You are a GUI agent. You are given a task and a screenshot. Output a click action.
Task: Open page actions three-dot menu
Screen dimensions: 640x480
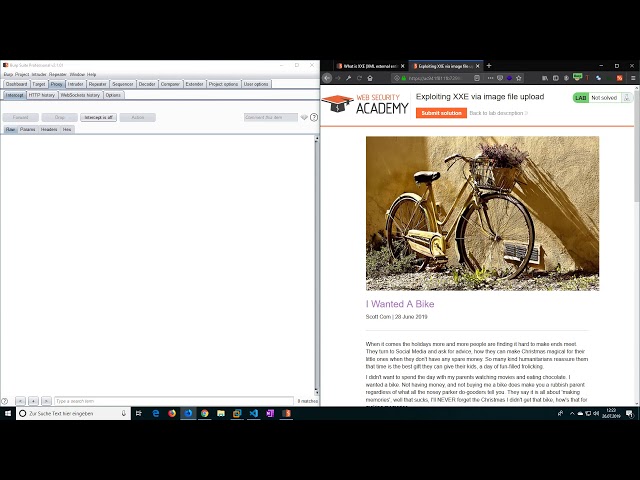[x=490, y=78]
